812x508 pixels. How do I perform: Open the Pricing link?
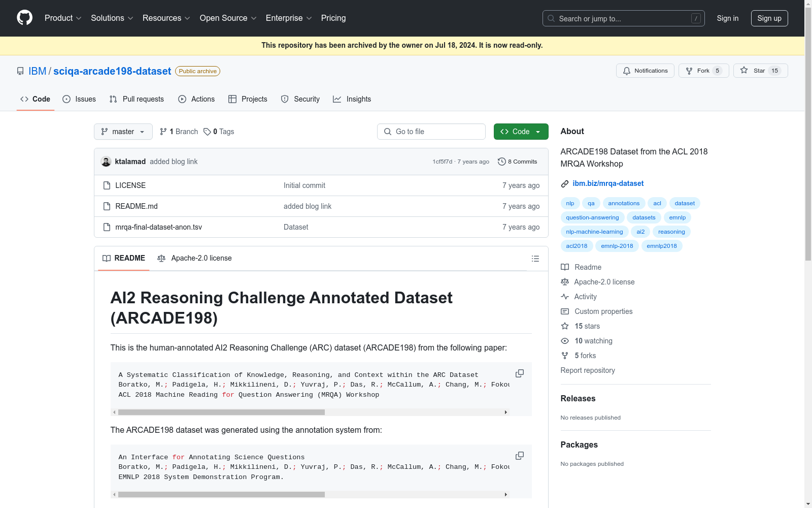(x=333, y=18)
